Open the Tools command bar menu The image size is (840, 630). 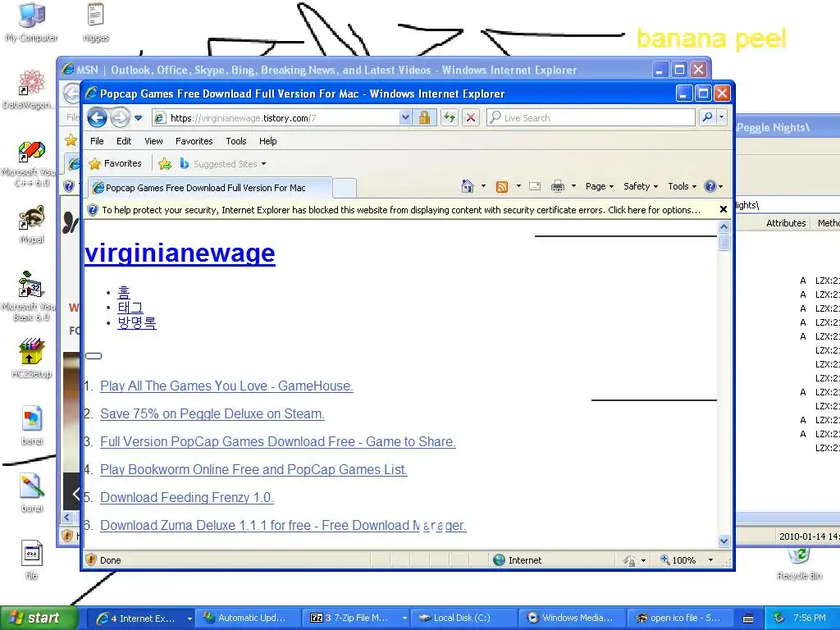coord(682,186)
